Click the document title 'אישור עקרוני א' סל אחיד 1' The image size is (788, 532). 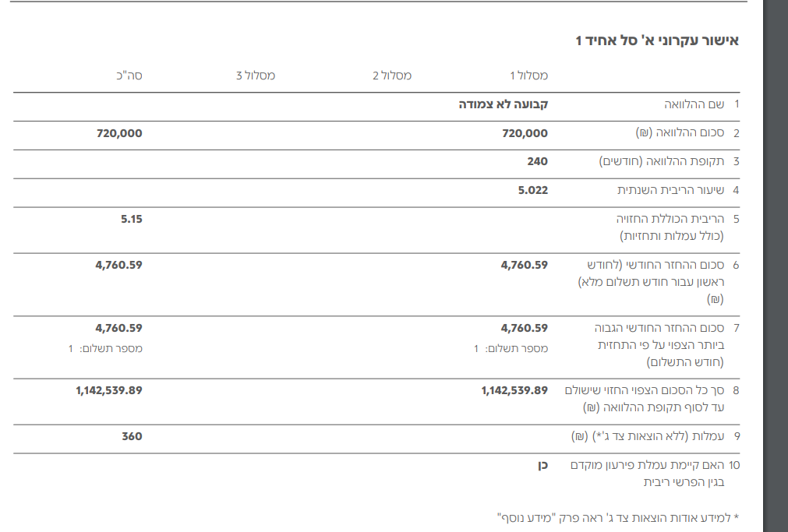point(656,41)
